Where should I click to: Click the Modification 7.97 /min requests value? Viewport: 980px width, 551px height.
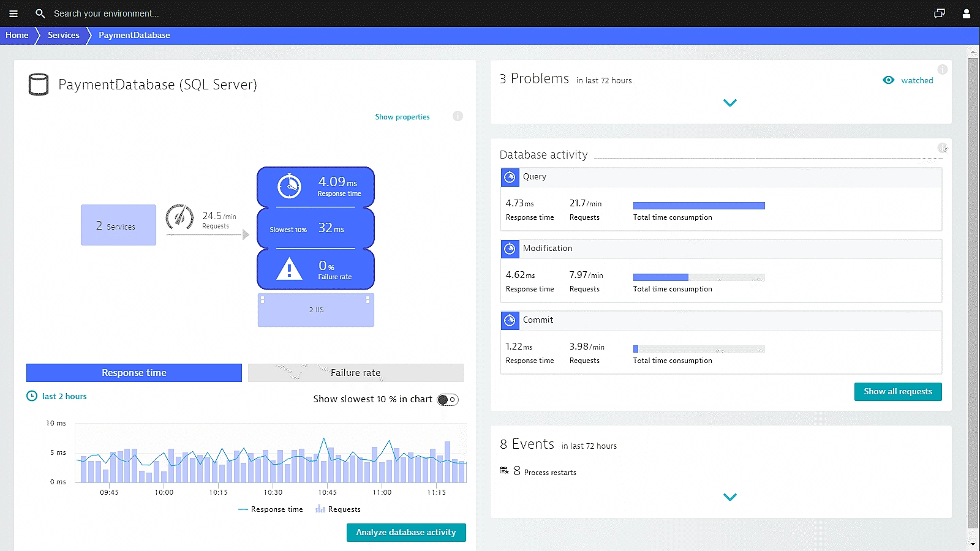click(x=586, y=275)
